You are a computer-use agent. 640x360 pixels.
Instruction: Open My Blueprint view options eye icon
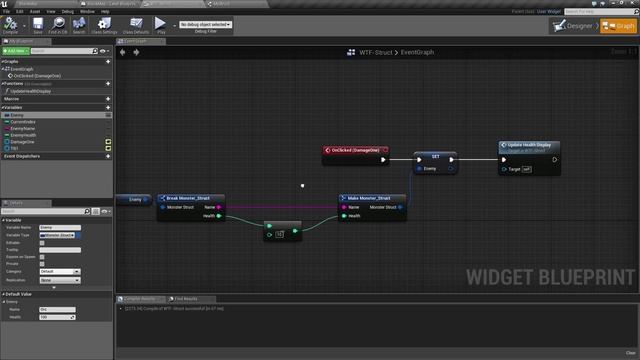point(104,51)
